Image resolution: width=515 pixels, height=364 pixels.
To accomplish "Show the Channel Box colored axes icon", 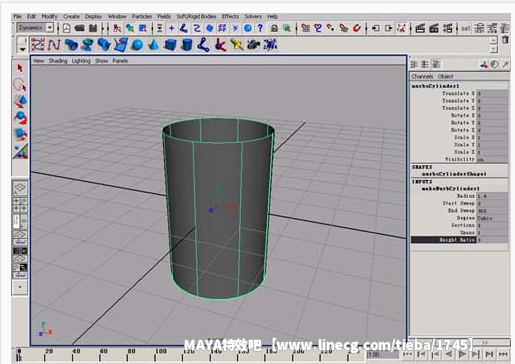I will coord(484,64).
